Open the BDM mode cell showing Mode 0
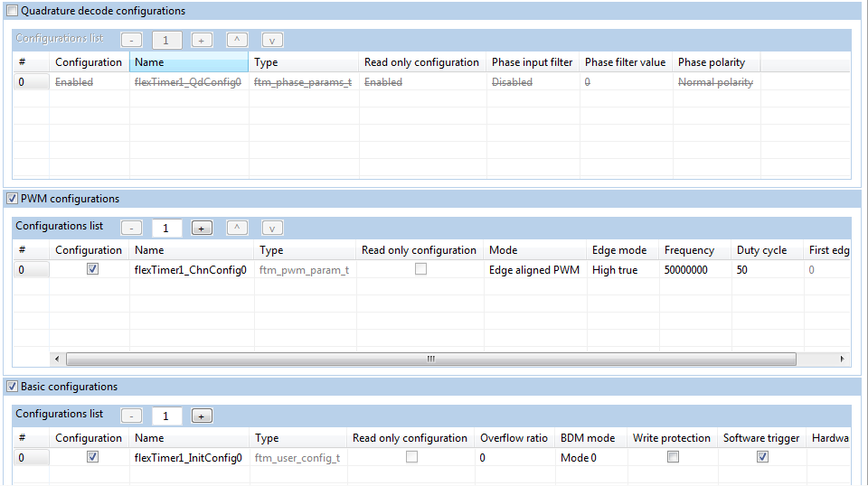The width and height of the screenshot is (868, 486). point(590,458)
